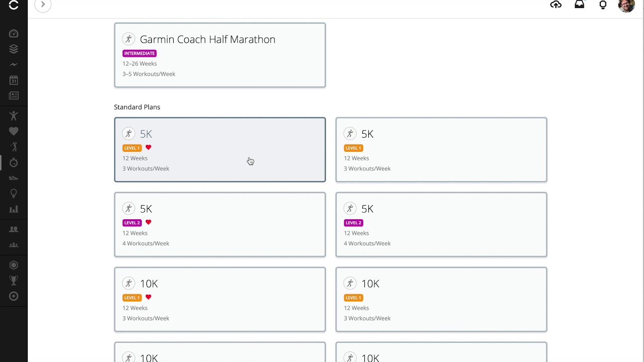This screenshot has height=362, width=644.
Task: Select 5K Level 1 plan card with heart icon
Action: pyautogui.click(x=220, y=150)
